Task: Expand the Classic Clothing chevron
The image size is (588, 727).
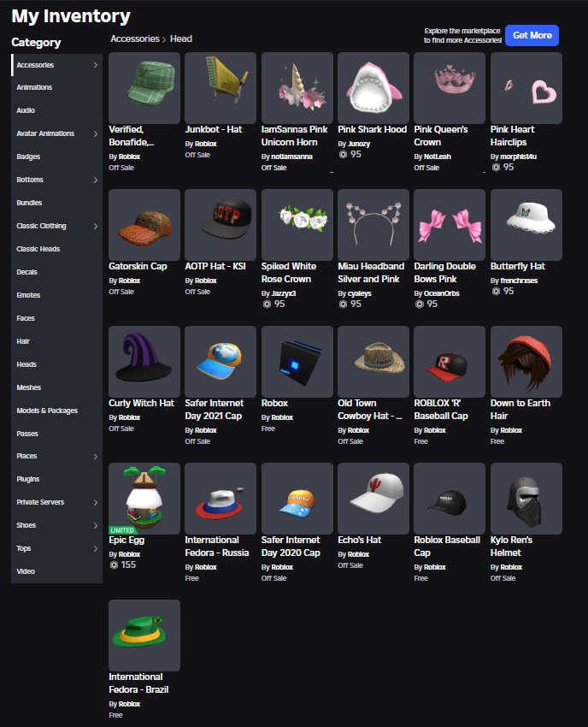Action: [96, 226]
